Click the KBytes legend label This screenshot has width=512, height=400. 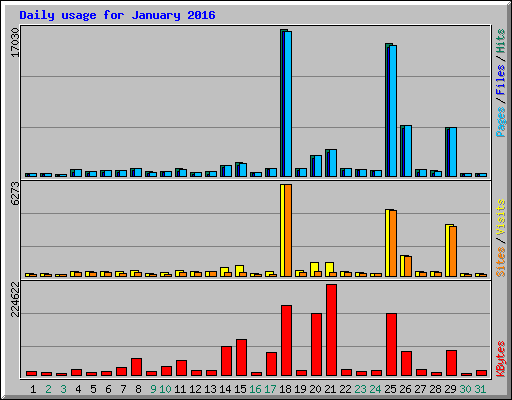[x=501, y=359]
